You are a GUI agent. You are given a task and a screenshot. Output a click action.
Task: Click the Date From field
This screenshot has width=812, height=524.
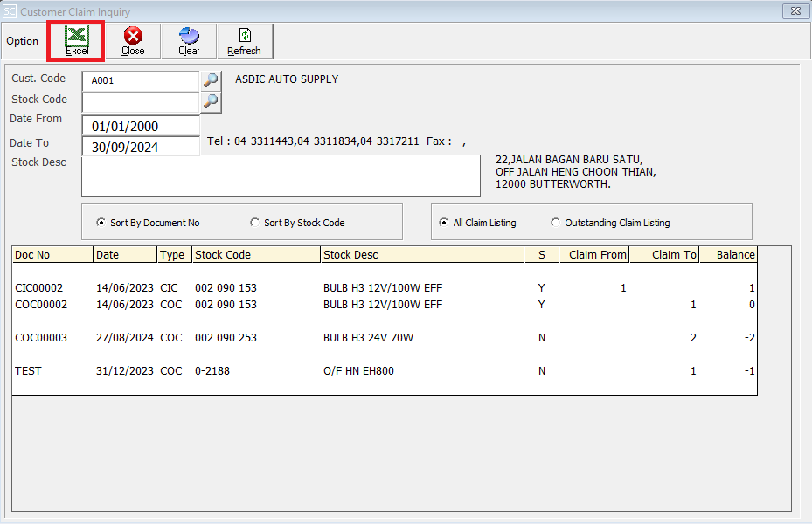(x=141, y=126)
